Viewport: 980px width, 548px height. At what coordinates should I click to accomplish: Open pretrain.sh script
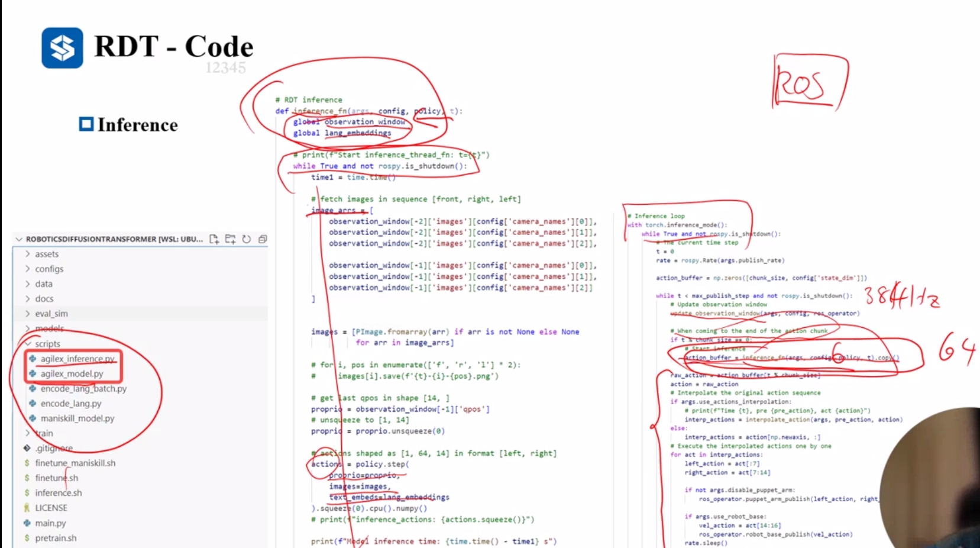click(56, 538)
